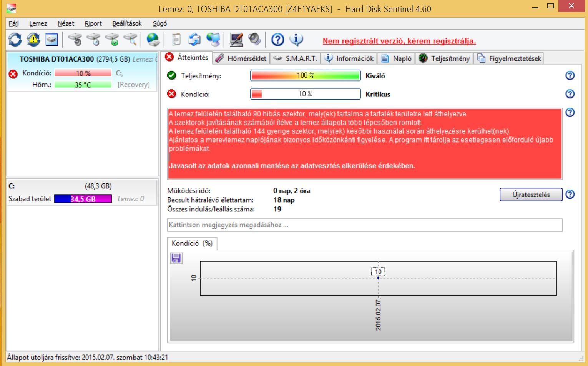Screen dimensions: 588x366
Task: Click the help icon beside Teljesítmény bar
Action: pos(570,75)
